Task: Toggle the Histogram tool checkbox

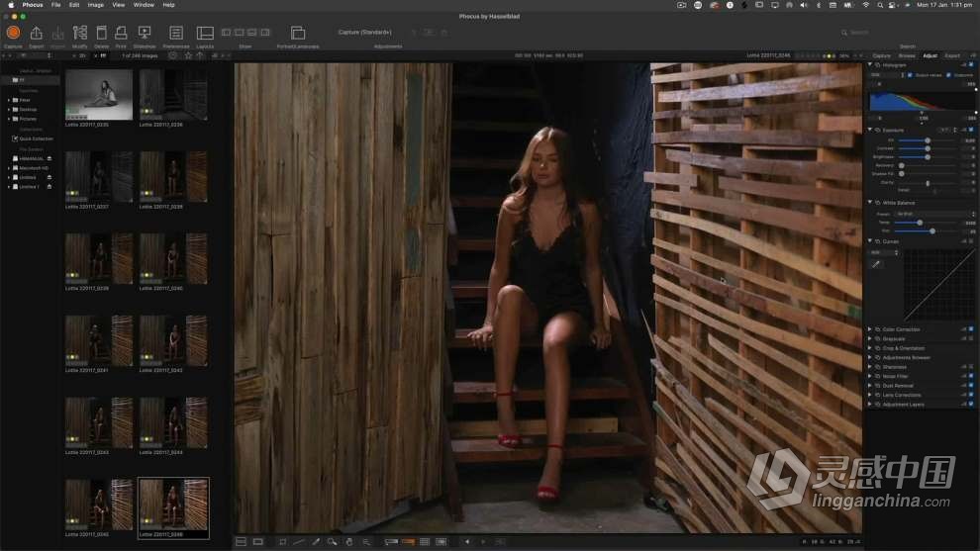Action: [971, 65]
